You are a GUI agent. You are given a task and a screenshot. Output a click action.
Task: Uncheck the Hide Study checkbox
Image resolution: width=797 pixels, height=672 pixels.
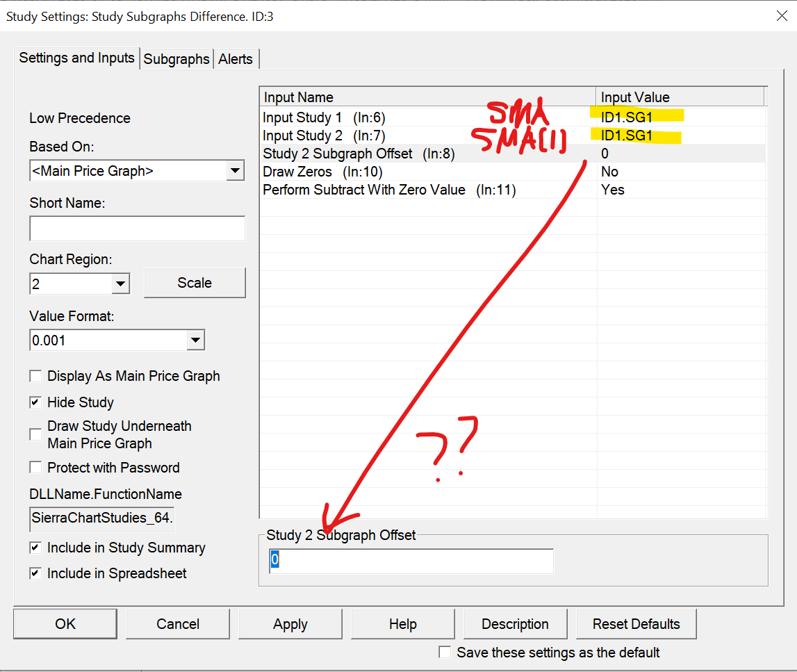35,402
